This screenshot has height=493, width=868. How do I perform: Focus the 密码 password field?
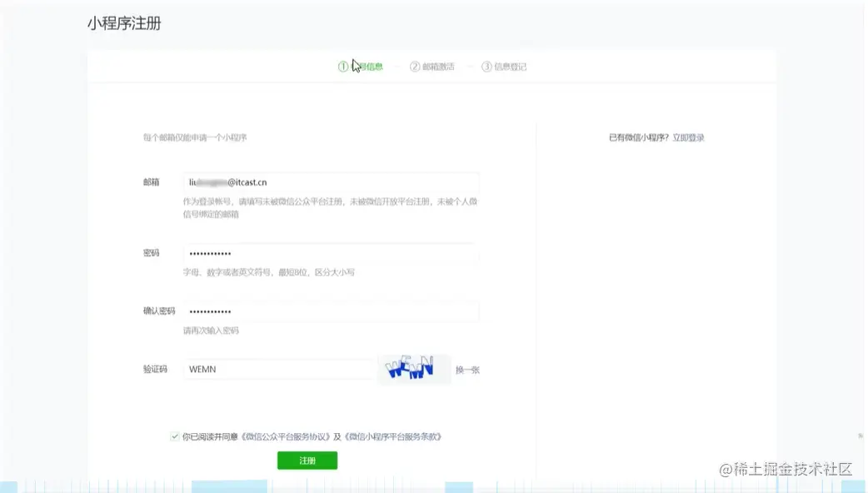tap(331, 253)
